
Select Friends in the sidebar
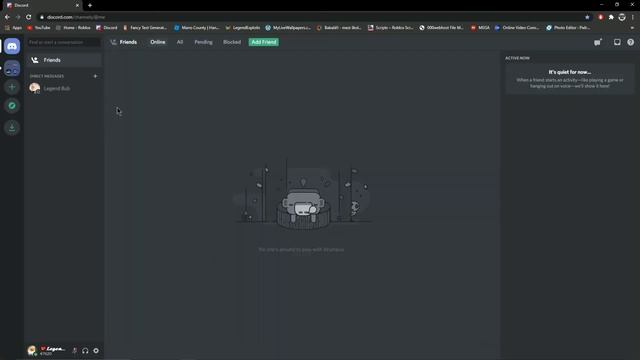pos(63,60)
